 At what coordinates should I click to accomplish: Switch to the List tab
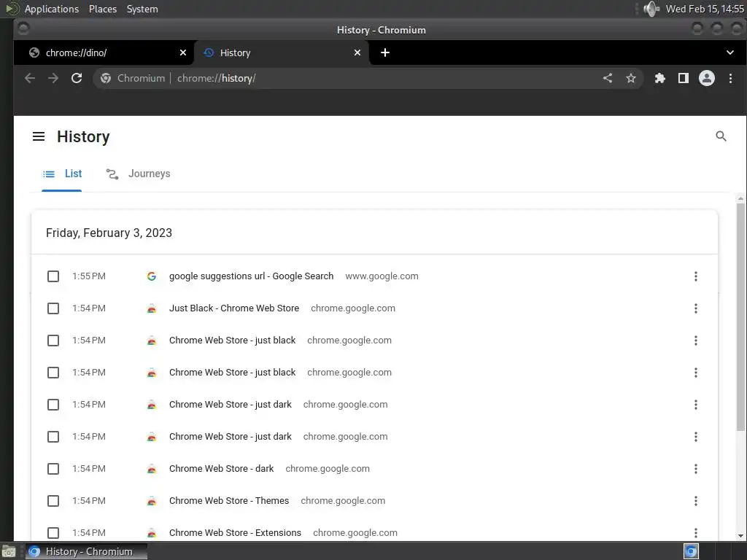tap(62, 174)
